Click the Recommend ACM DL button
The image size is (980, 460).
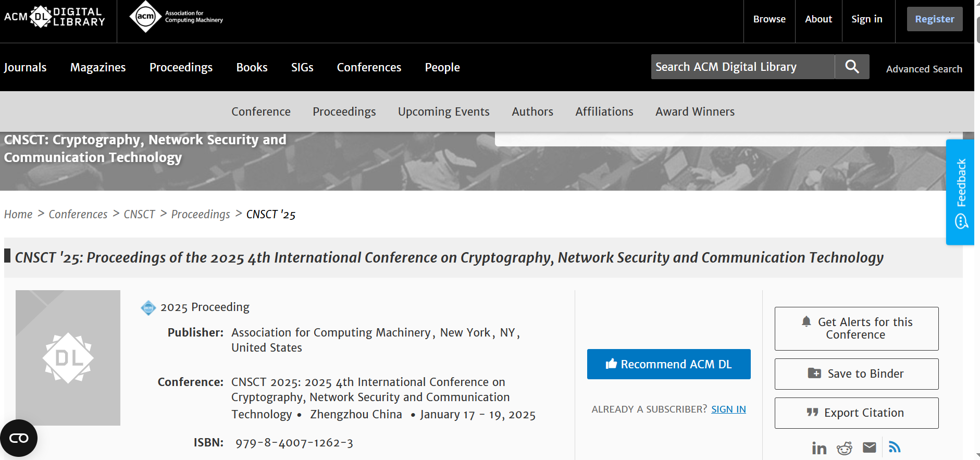coord(668,364)
